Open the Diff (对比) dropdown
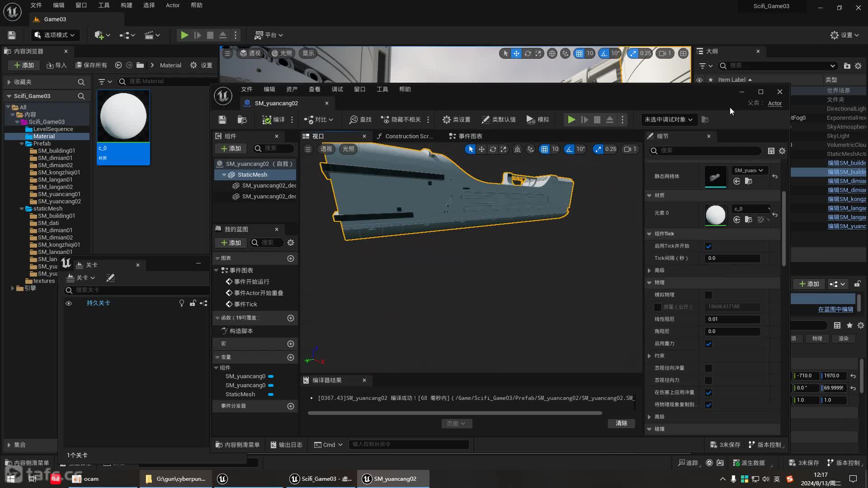This screenshot has width=868, height=488. pyautogui.click(x=319, y=120)
